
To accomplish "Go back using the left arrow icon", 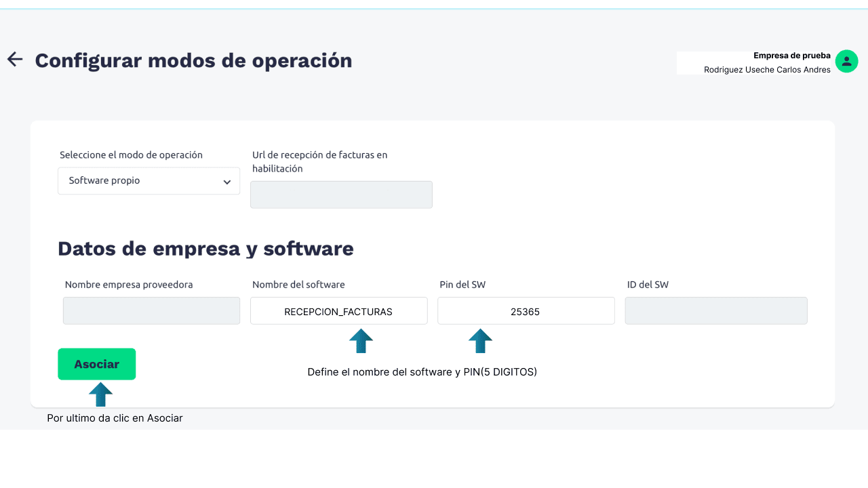I will tap(15, 60).
